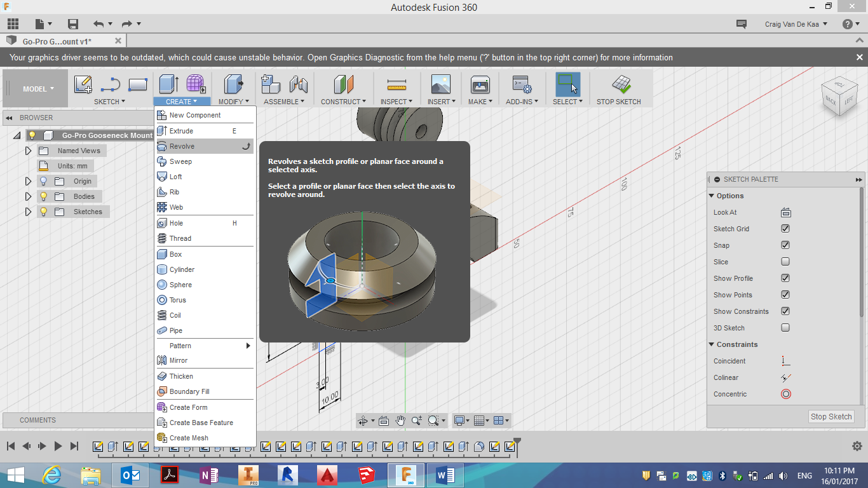Open the MODEL workspace dropdown
This screenshot has height=488, width=868.
[38, 89]
